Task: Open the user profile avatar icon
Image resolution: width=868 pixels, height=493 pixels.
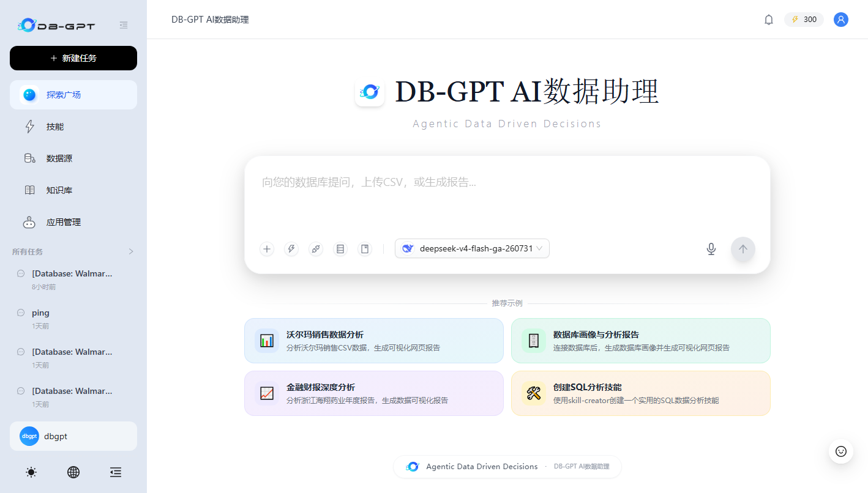Action: click(841, 20)
